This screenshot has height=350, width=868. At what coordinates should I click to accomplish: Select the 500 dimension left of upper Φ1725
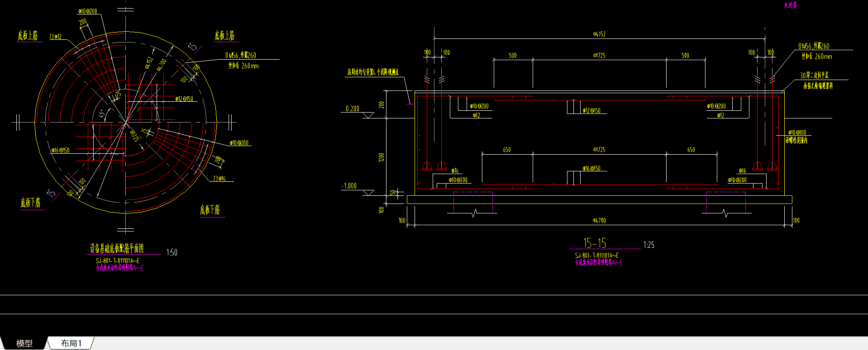512,55
